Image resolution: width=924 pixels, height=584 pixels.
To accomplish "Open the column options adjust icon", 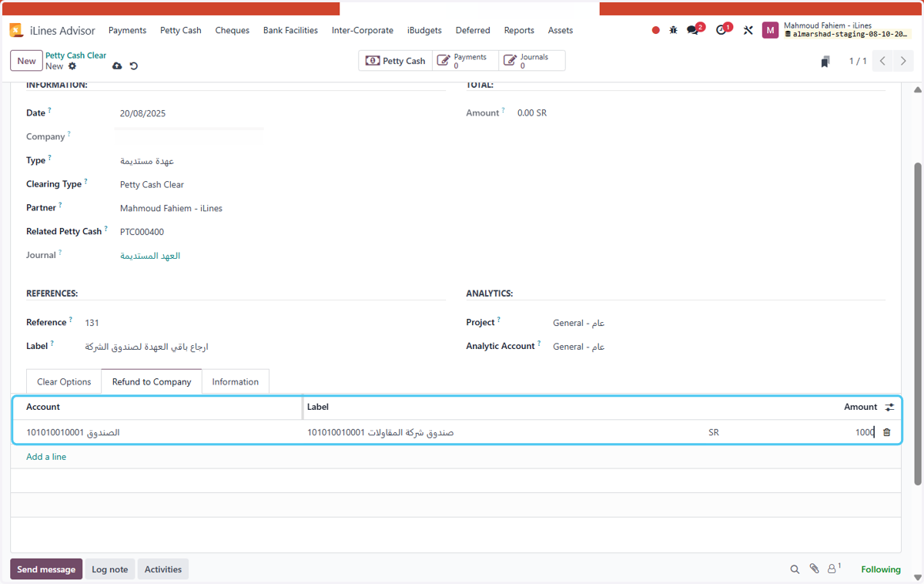I will 889,407.
